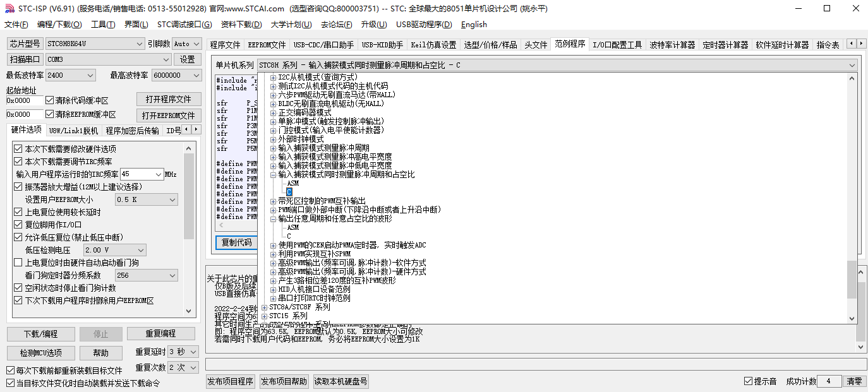
Task: Select STC8A/STC8F 系列 tree item
Action: (299, 307)
